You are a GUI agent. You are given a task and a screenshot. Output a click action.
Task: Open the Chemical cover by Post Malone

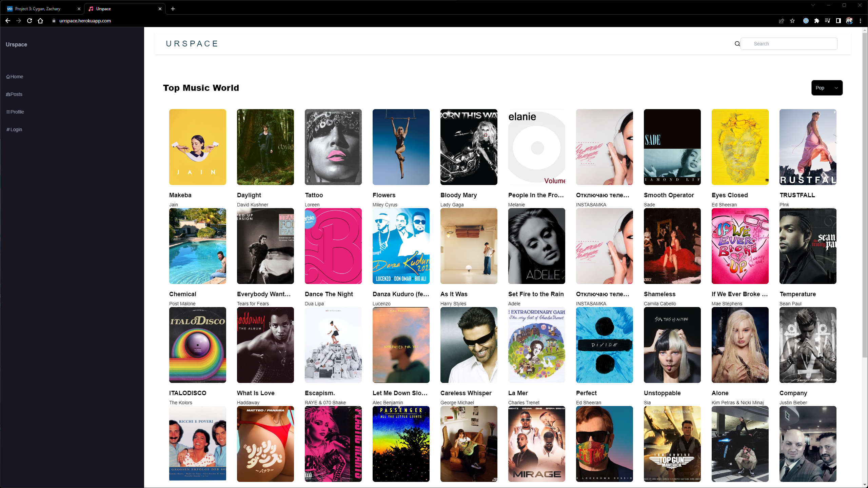pyautogui.click(x=198, y=246)
